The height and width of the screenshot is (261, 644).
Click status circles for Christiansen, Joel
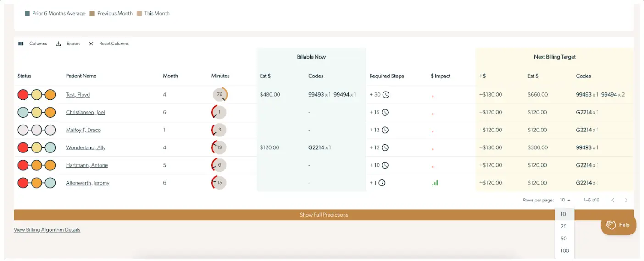tap(37, 112)
